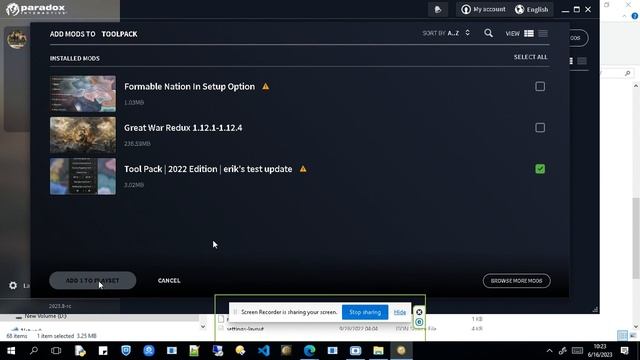Click SELECT ALL mods
640x360 pixels.
click(530, 57)
